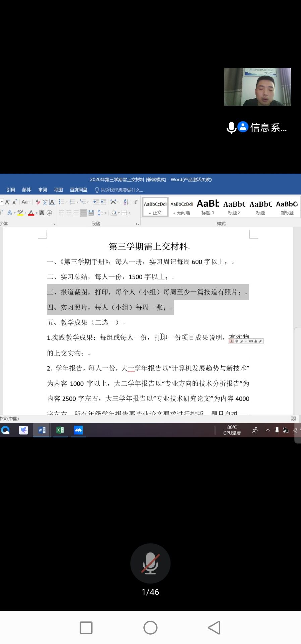Viewport: 301px width, 644px height.
Task: Click the Clear All Formatting eraser icon
Action: click(38, 202)
